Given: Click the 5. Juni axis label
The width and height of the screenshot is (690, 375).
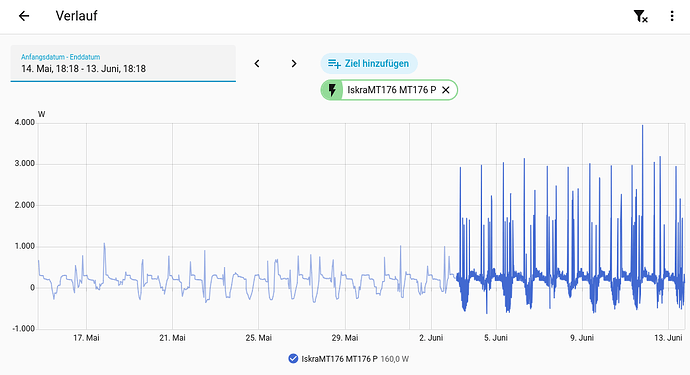Looking at the screenshot, I should click(496, 338).
